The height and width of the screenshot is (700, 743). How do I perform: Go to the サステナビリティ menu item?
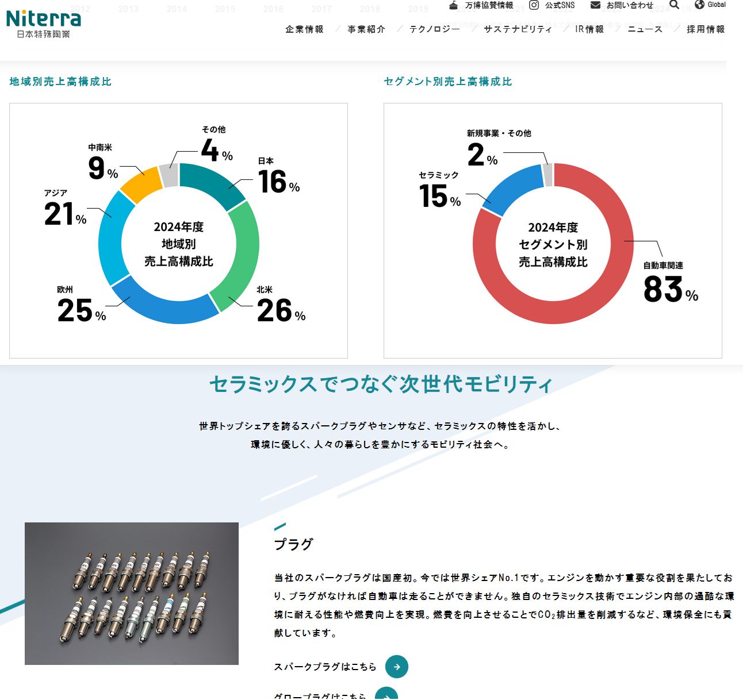518,29
